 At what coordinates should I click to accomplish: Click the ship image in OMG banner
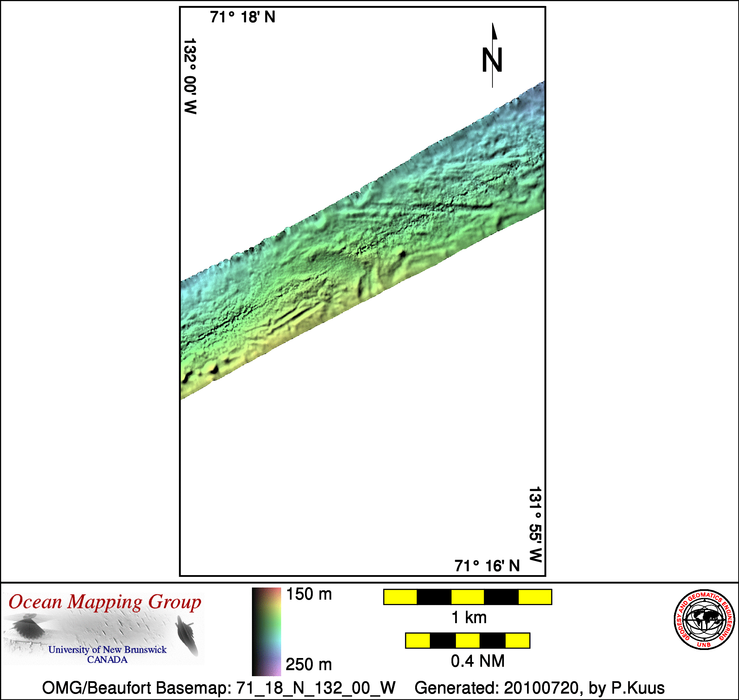pyautogui.click(x=186, y=636)
